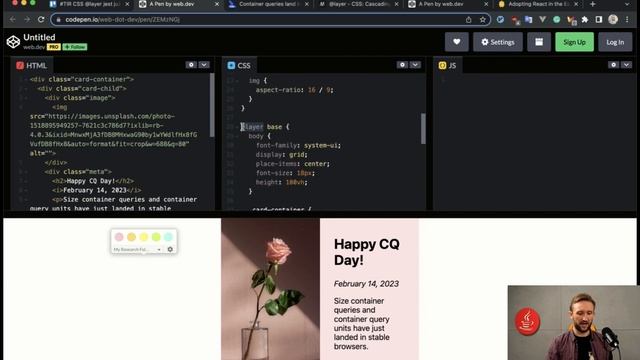Click the 'February 14, 2023' preview date
The height and width of the screenshot is (360, 640).
[366, 284]
